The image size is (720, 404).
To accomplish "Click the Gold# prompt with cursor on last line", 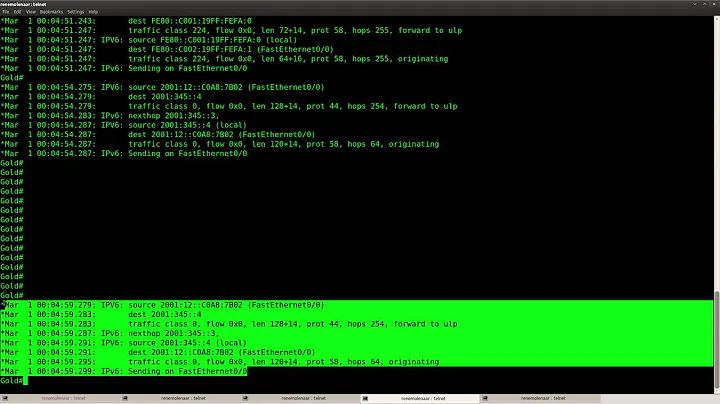I will (14, 381).
